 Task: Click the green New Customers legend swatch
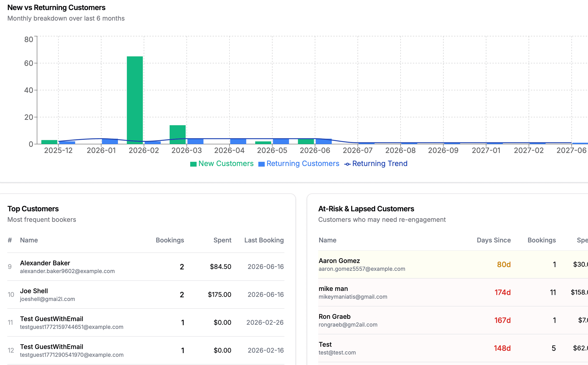click(x=193, y=164)
